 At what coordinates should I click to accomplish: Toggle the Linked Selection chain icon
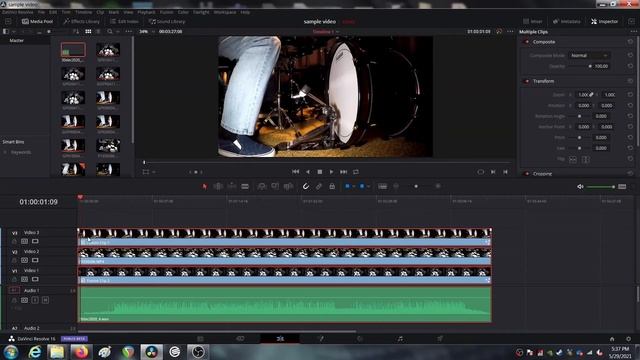(319, 187)
